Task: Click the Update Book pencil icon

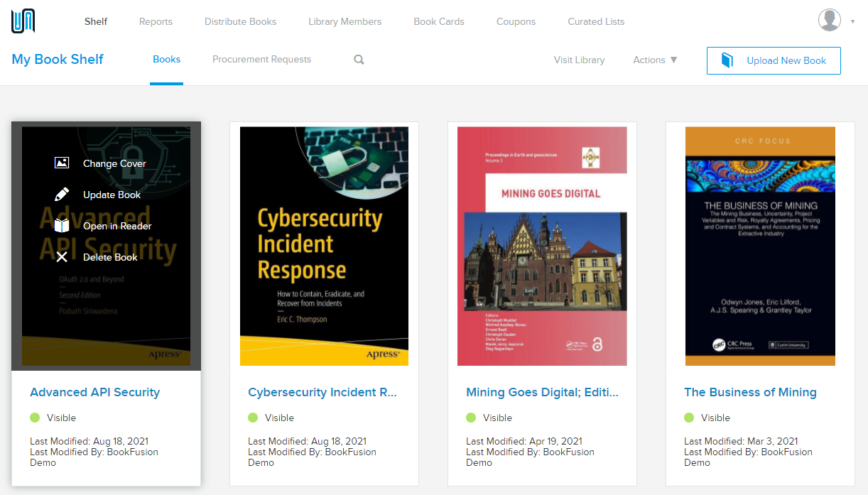Action: tap(62, 195)
